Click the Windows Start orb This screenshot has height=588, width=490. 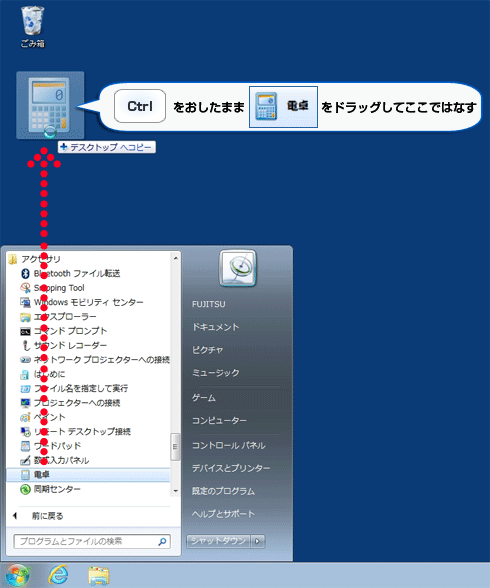17,575
